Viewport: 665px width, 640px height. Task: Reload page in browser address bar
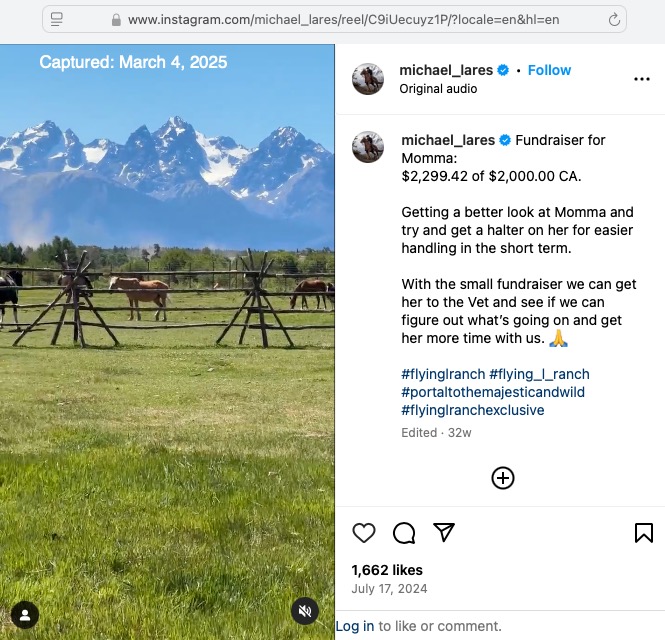[614, 19]
